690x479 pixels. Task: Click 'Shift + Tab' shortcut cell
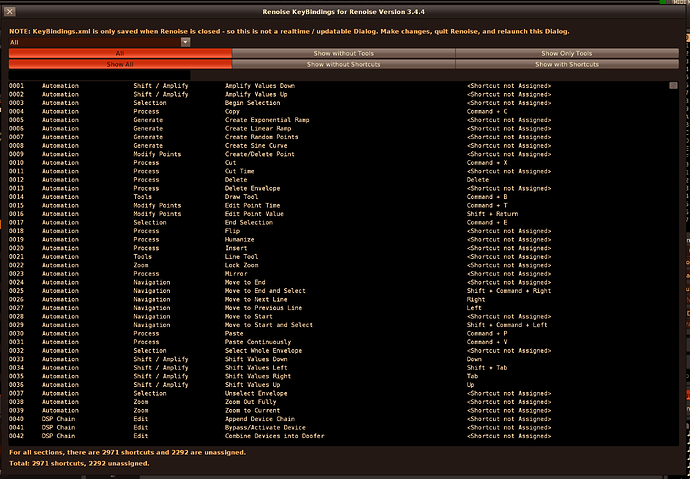click(x=487, y=368)
